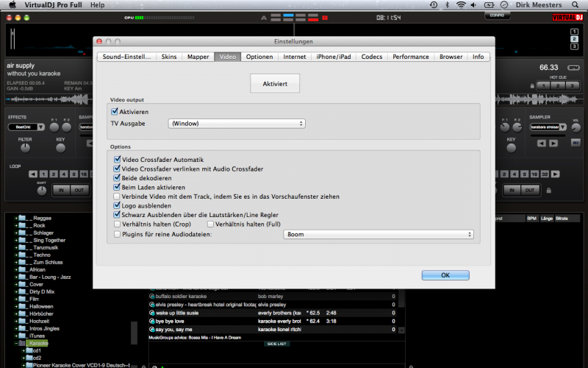Switch to the Mapper tab

(198, 57)
